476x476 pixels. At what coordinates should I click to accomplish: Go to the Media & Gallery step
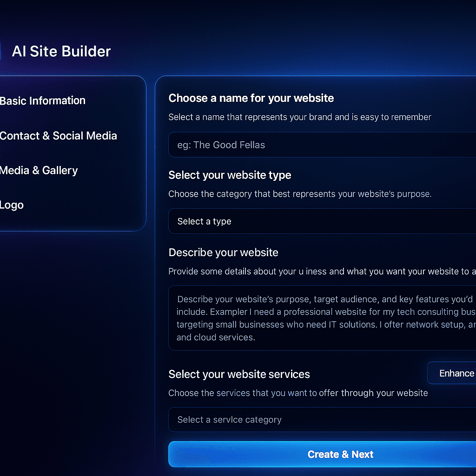[x=39, y=170]
